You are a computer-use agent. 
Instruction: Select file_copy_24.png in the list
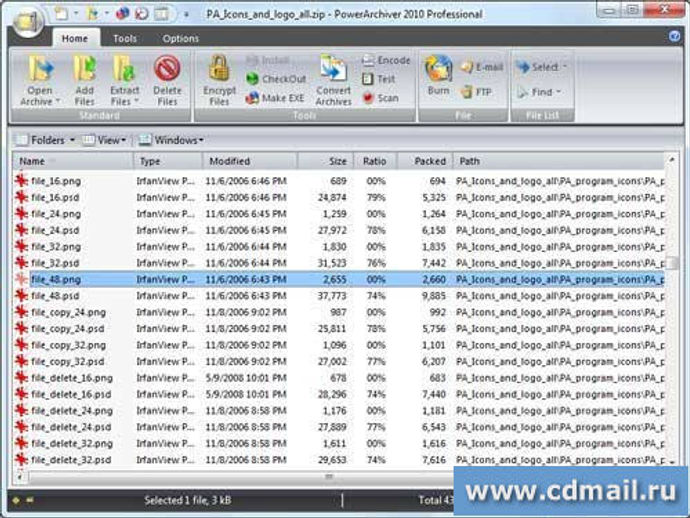(x=69, y=312)
